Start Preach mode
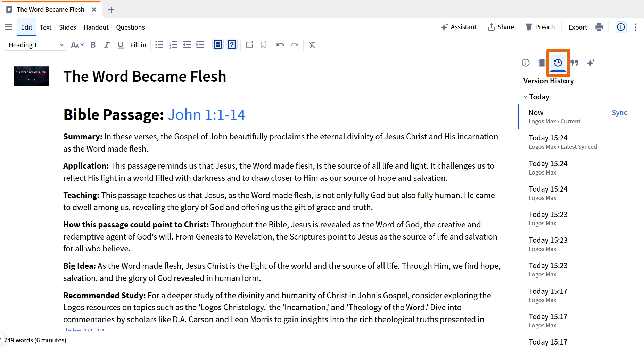 (x=540, y=27)
